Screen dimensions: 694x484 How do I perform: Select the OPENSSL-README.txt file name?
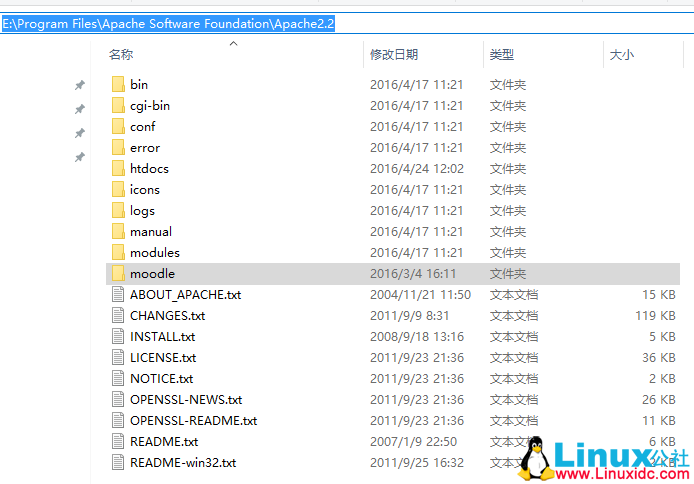click(x=193, y=421)
